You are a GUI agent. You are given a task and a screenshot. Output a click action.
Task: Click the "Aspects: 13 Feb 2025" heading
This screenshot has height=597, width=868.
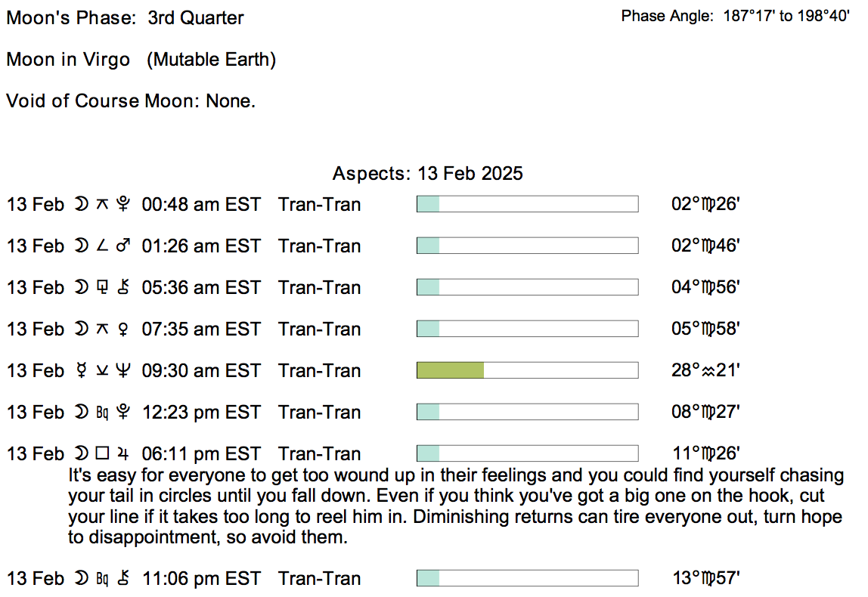coord(427,174)
